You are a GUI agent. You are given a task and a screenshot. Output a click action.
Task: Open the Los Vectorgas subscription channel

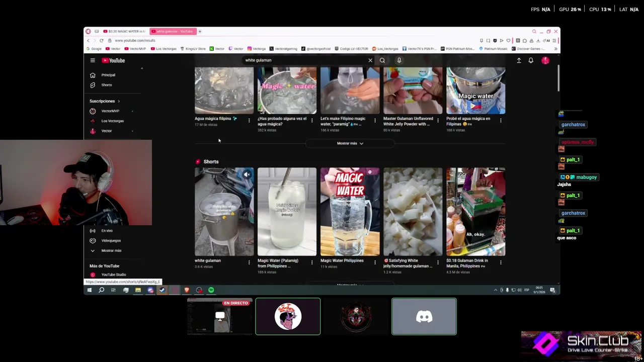(112, 121)
